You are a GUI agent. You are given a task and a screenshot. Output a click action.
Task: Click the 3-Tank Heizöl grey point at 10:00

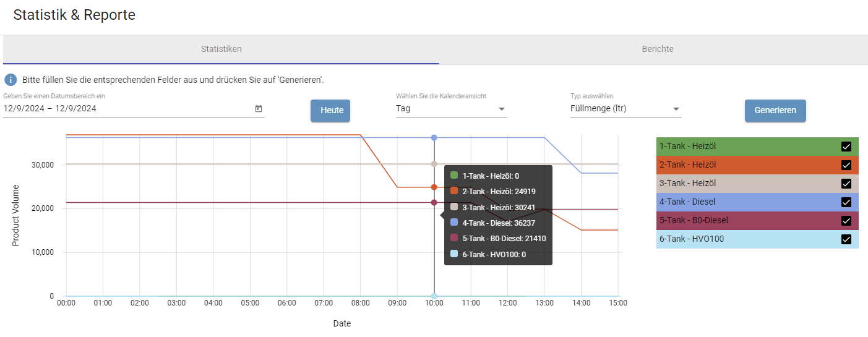[434, 164]
